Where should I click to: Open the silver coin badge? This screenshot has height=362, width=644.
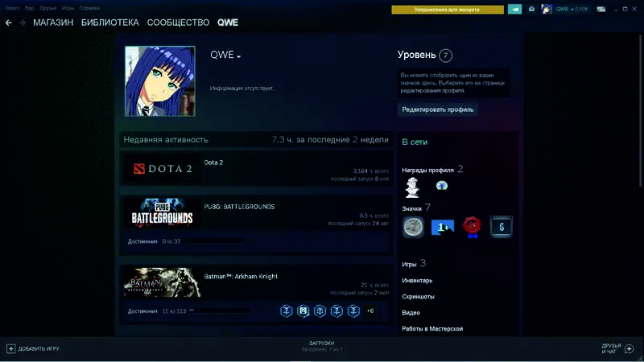coord(413,227)
